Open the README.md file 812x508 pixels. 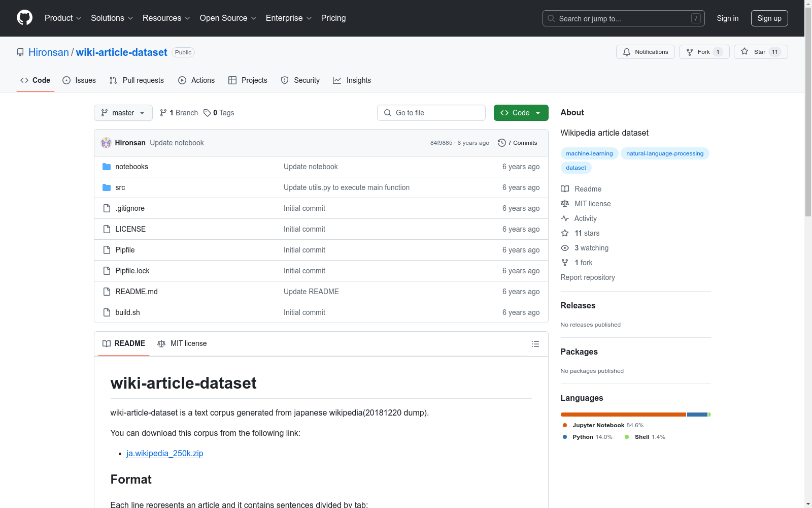coord(137,292)
